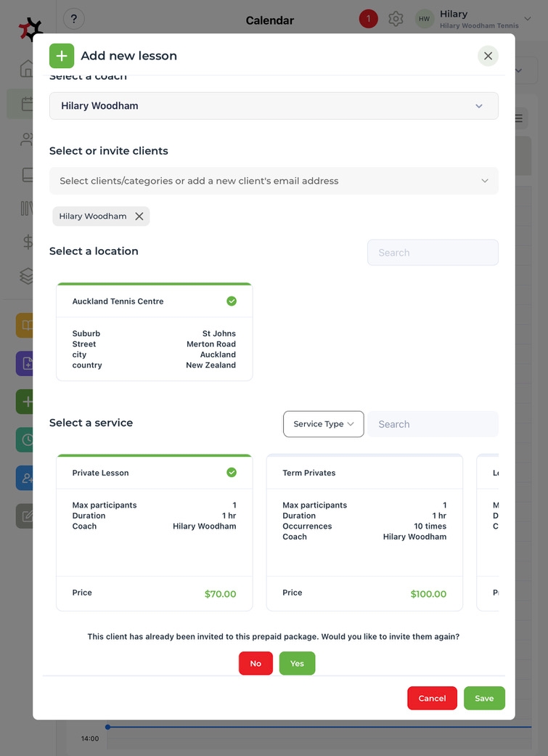The height and width of the screenshot is (756, 548).
Task: Click Yes to invite client again
Action: tap(297, 664)
